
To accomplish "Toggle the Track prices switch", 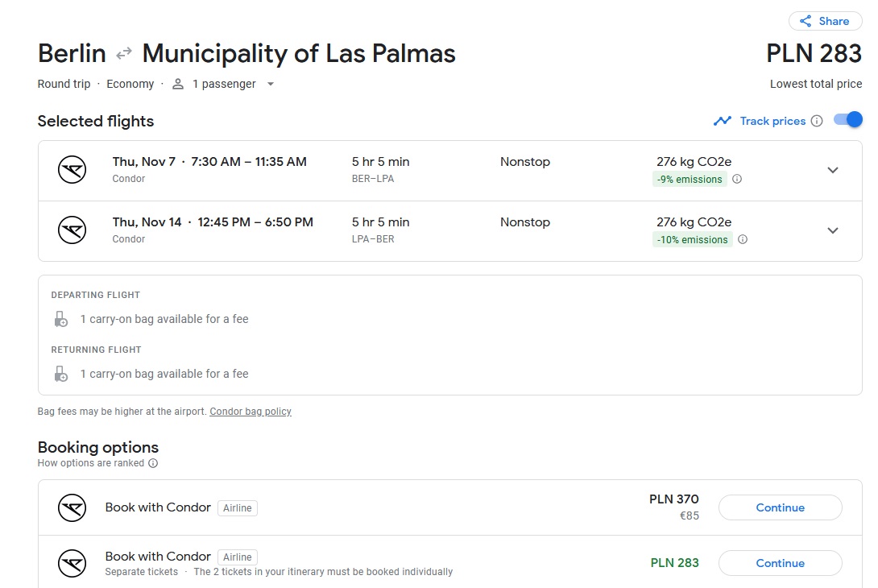I will click(x=847, y=120).
